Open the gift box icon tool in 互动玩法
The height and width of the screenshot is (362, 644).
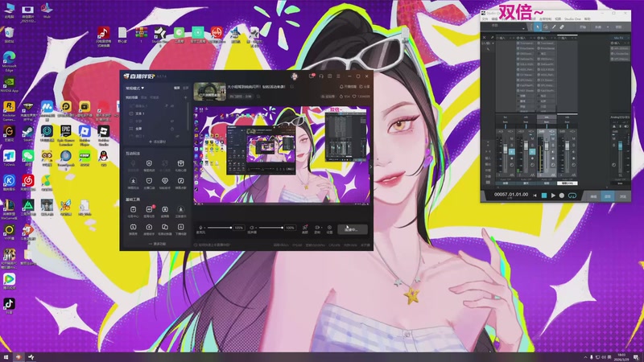pyautogui.click(x=180, y=164)
